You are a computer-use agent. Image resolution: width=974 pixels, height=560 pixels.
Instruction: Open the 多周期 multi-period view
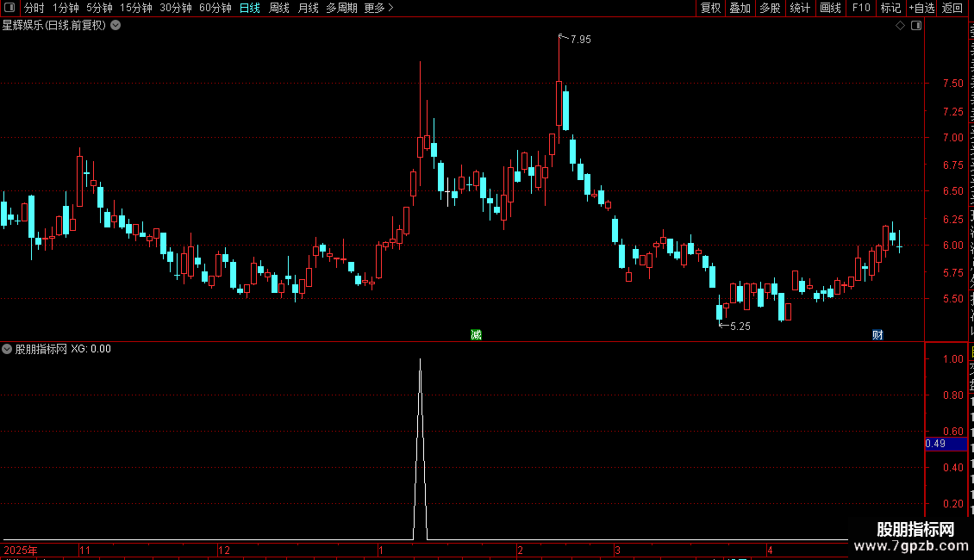[341, 8]
